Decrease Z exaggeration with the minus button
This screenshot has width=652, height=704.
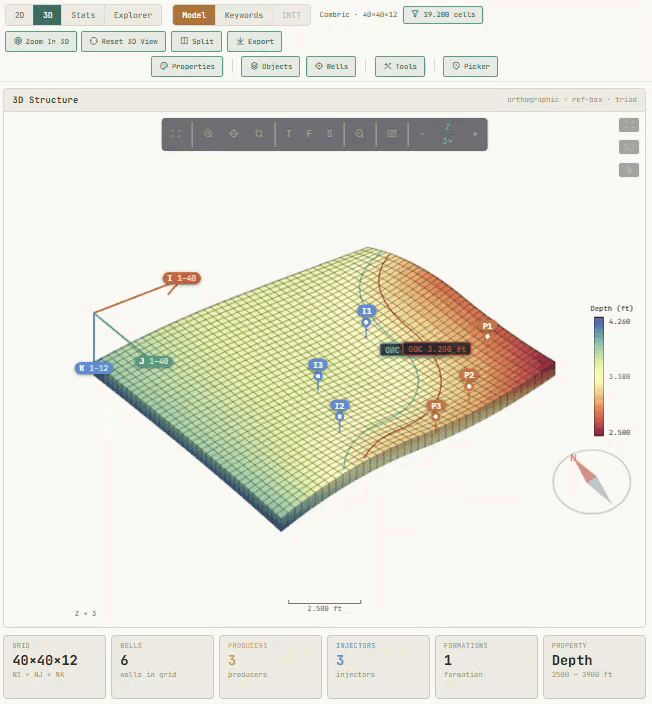coord(422,134)
